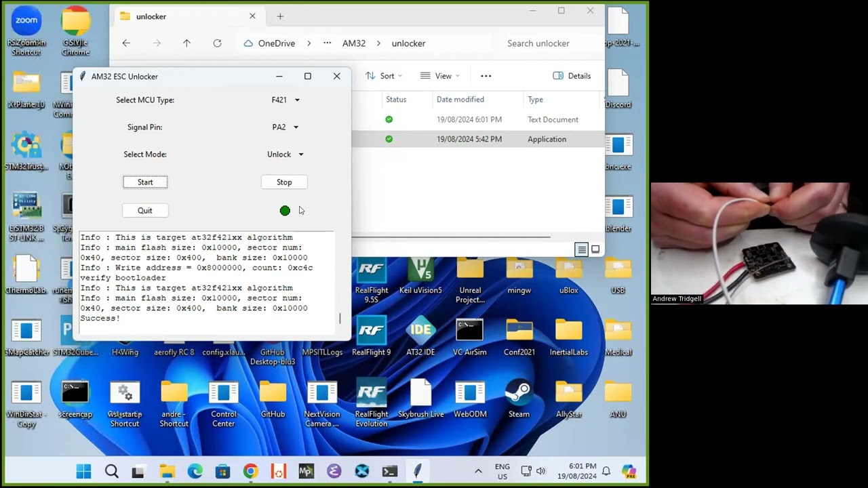The height and width of the screenshot is (488, 868).
Task: Open Microsoft Edge from the taskbar
Action: (195, 470)
